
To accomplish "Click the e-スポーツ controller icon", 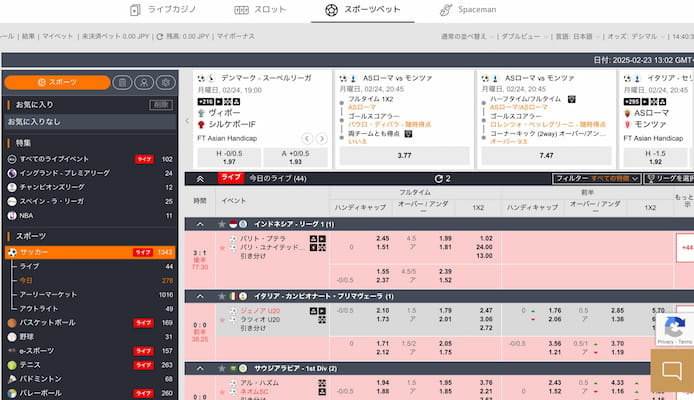I will [x=12, y=351].
